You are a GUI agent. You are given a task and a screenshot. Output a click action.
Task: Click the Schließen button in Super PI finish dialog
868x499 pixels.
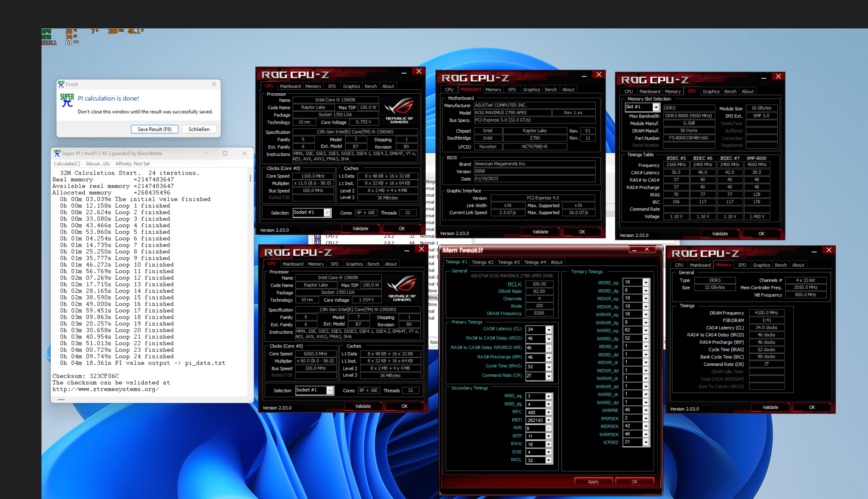[199, 129]
